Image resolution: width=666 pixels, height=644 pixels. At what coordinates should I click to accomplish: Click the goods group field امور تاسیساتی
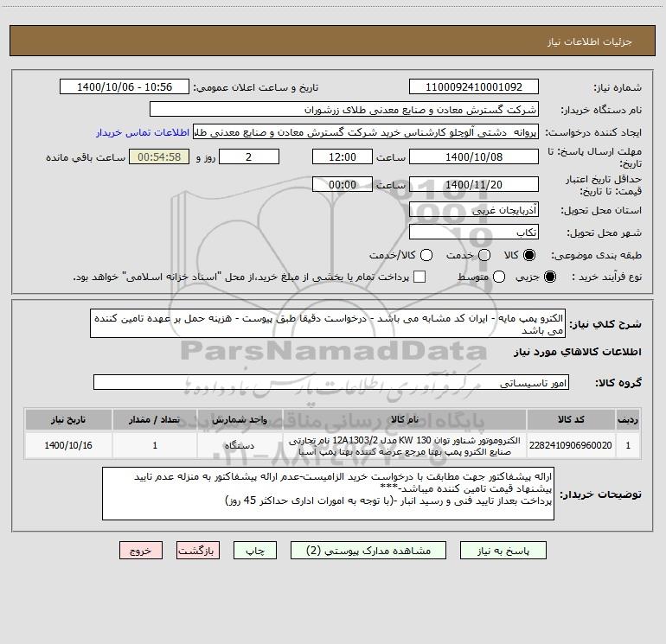331,382
